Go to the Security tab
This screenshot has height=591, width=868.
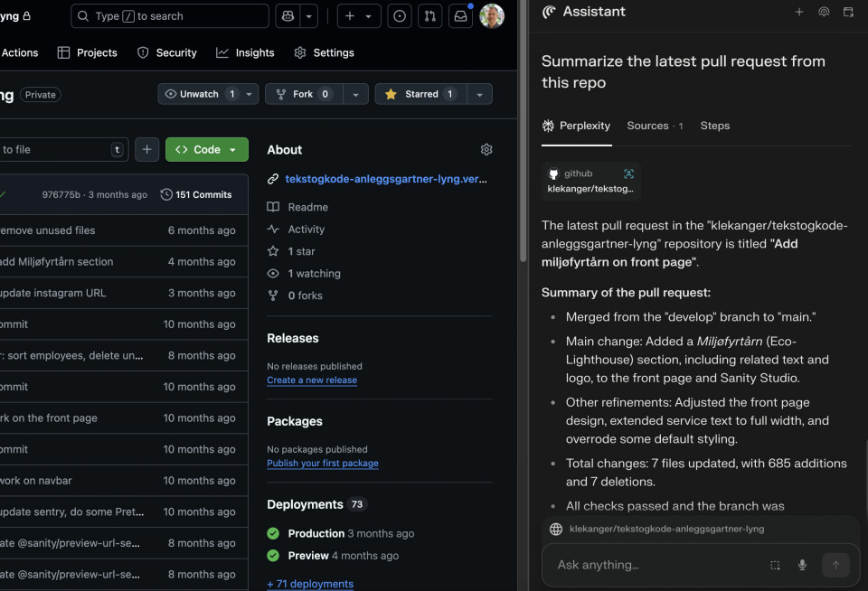[x=166, y=52]
